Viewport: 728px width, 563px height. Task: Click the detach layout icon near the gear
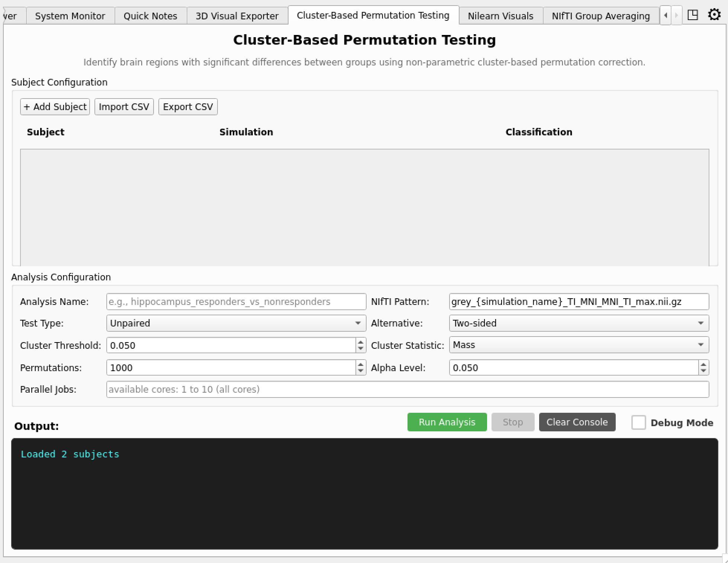[x=693, y=15]
